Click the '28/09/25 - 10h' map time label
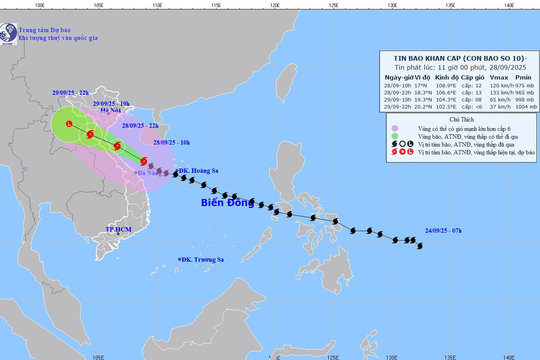The image size is (540, 360). pos(172,142)
